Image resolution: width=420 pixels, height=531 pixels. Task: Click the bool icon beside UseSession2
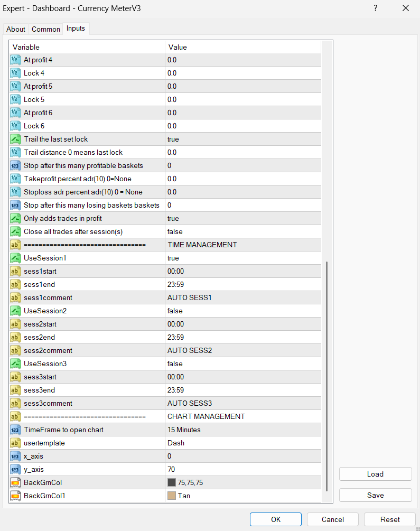click(x=15, y=311)
